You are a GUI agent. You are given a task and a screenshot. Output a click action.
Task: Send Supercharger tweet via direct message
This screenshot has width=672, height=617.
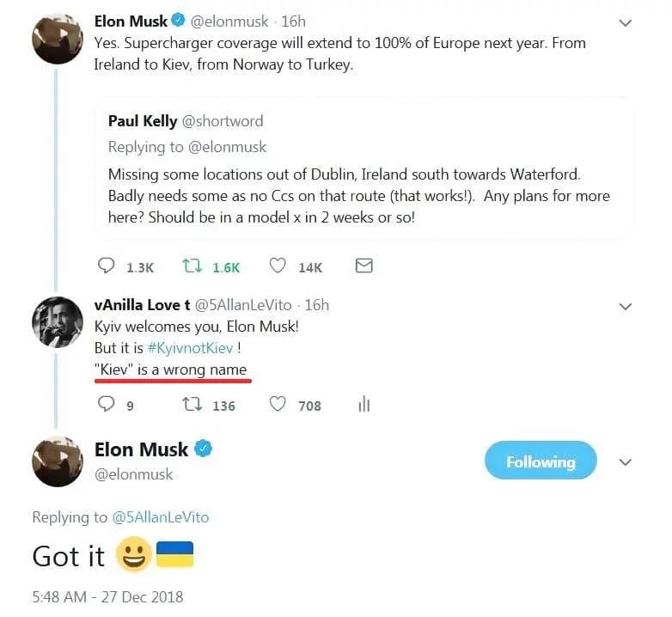(363, 266)
